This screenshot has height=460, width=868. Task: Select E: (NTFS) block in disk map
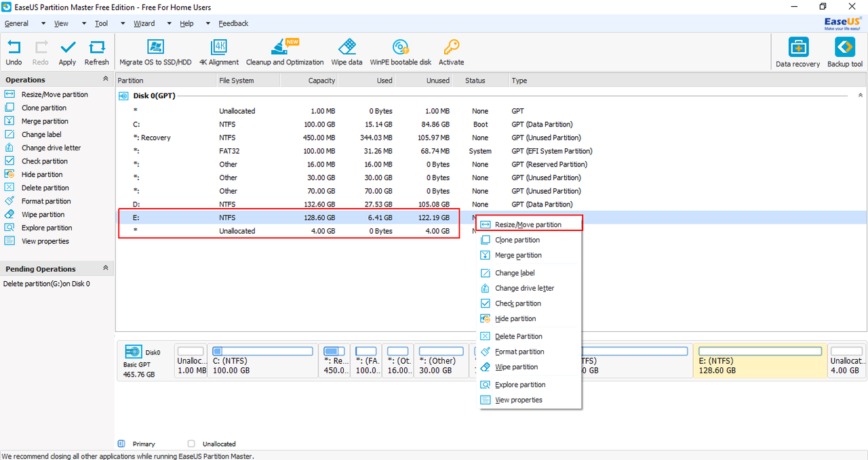pyautogui.click(x=759, y=360)
